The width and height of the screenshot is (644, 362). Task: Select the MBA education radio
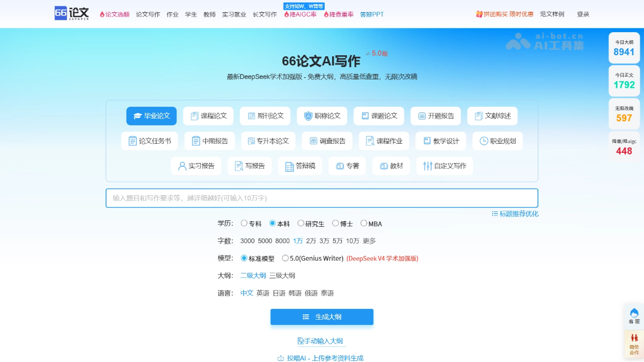(x=364, y=223)
